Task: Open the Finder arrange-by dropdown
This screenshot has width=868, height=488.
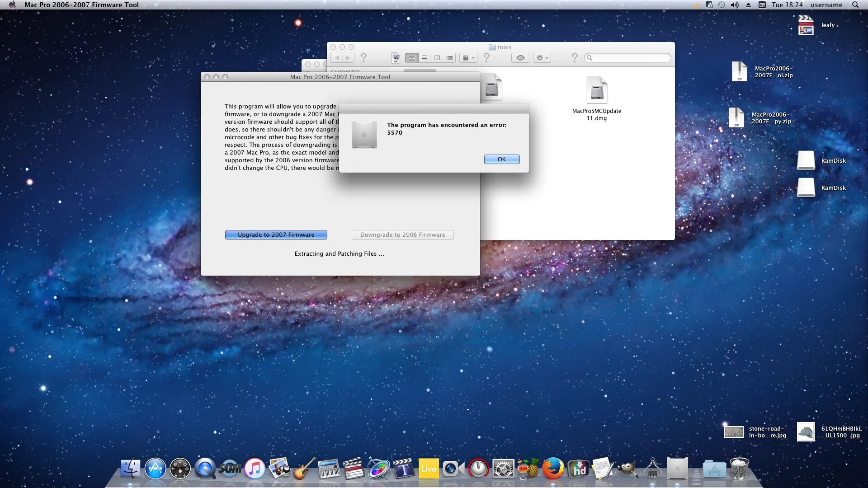Action: point(468,58)
